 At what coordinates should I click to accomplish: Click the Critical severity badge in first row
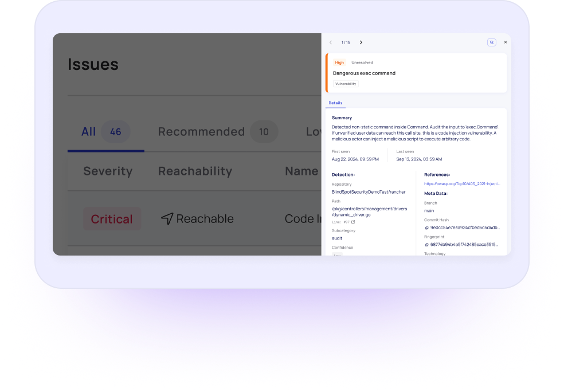(x=112, y=219)
